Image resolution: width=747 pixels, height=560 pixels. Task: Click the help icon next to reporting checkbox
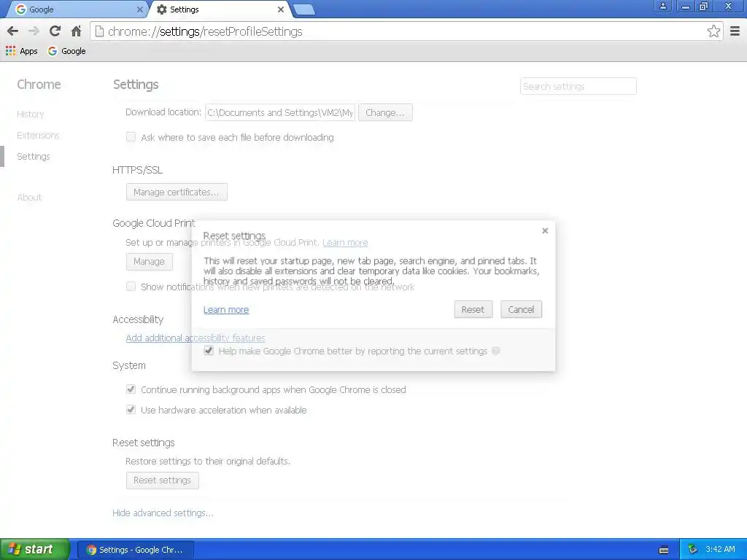pyautogui.click(x=495, y=351)
